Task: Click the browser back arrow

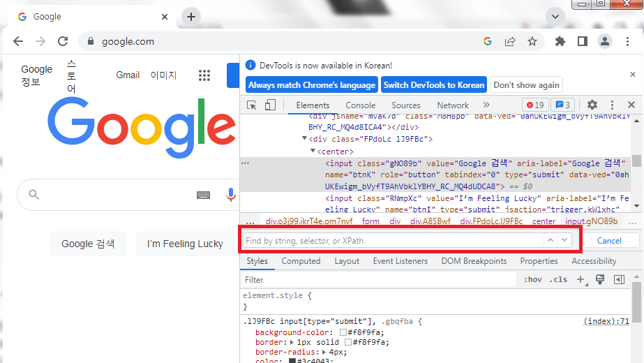Action: [18, 41]
